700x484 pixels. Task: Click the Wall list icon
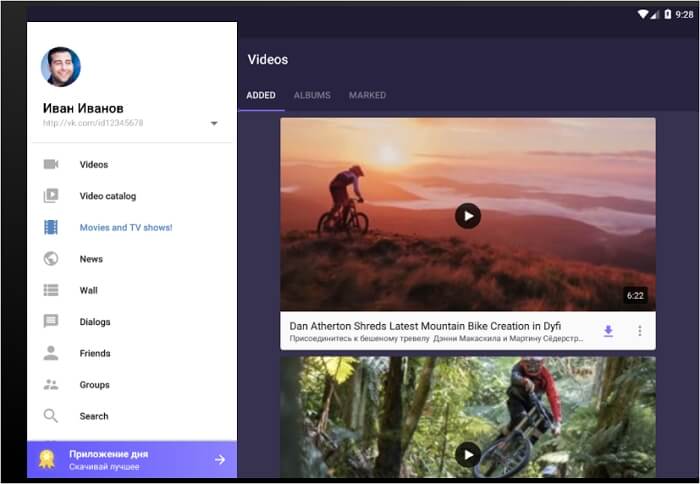[x=51, y=290]
